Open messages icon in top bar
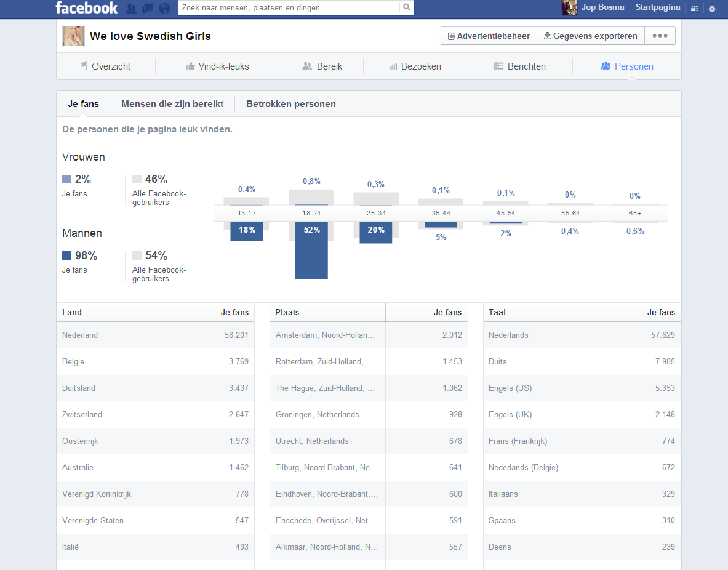The height and width of the screenshot is (570, 728). 147,9
